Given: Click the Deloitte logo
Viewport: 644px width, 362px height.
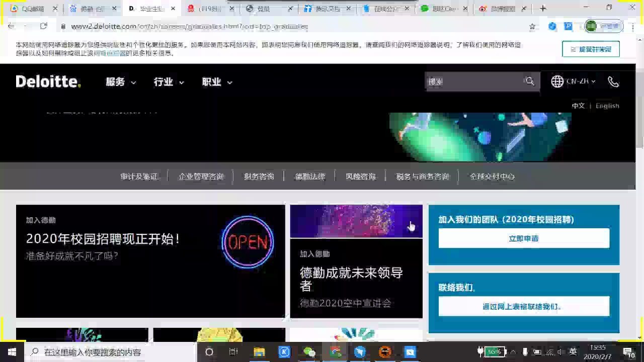Looking at the screenshot, I should 48,82.
